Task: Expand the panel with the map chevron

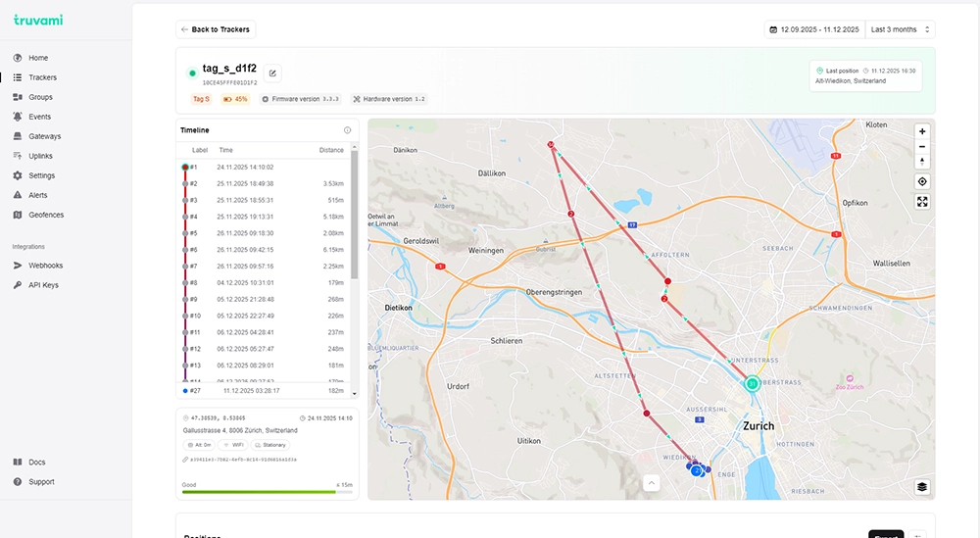Action: coord(651,482)
